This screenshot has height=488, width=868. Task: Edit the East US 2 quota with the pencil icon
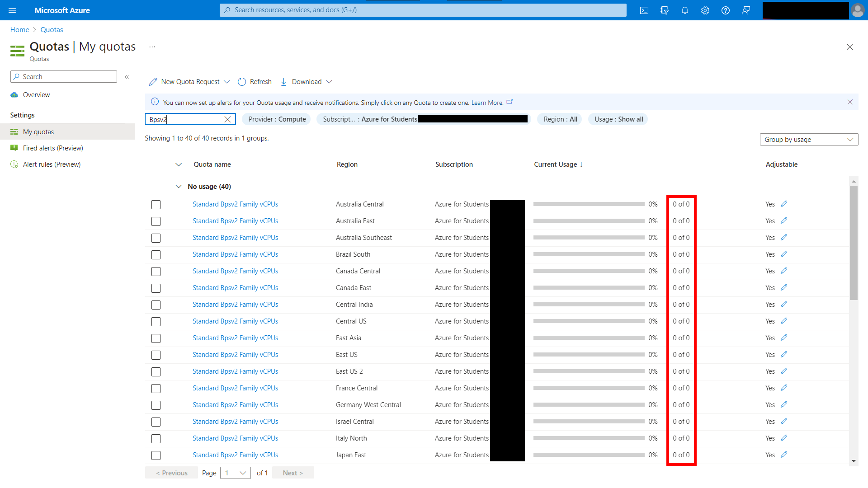(784, 371)
